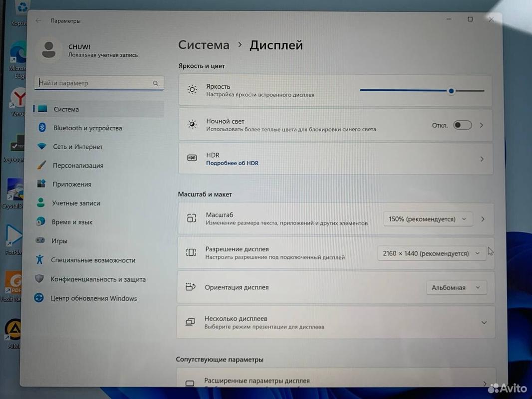Open HDR settings via chevron
Screen dimensions: 532x399
(x=482, y=159)
